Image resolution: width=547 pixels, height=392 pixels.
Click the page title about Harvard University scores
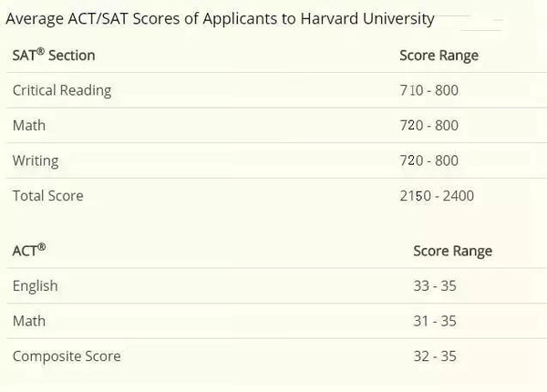pyautogui.click(x=220, y=19)
